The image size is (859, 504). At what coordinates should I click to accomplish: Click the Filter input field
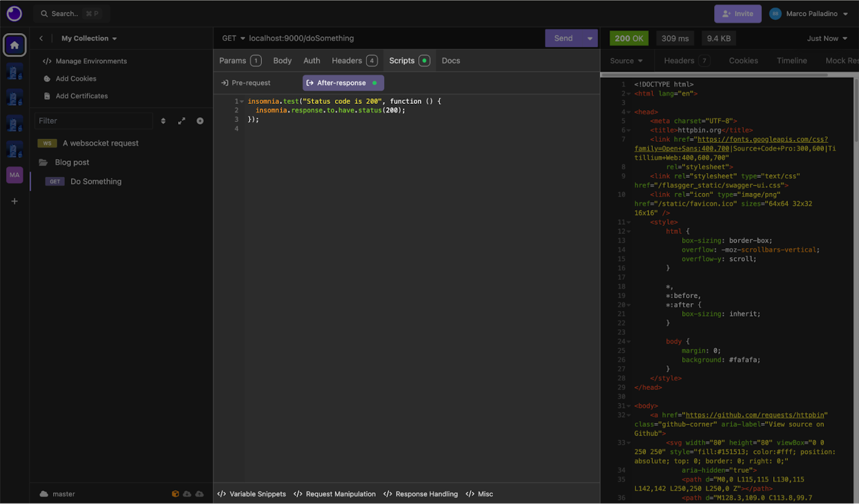click(x=93, y=120)
